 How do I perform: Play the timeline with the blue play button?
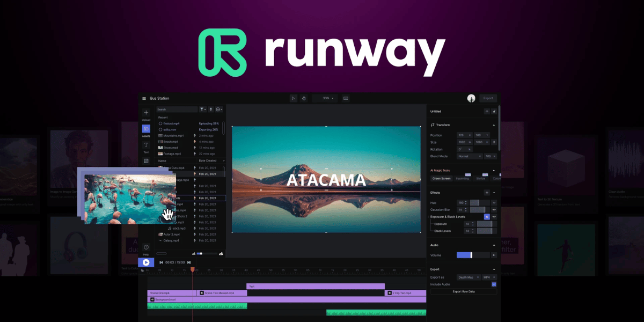click(146, 262)
